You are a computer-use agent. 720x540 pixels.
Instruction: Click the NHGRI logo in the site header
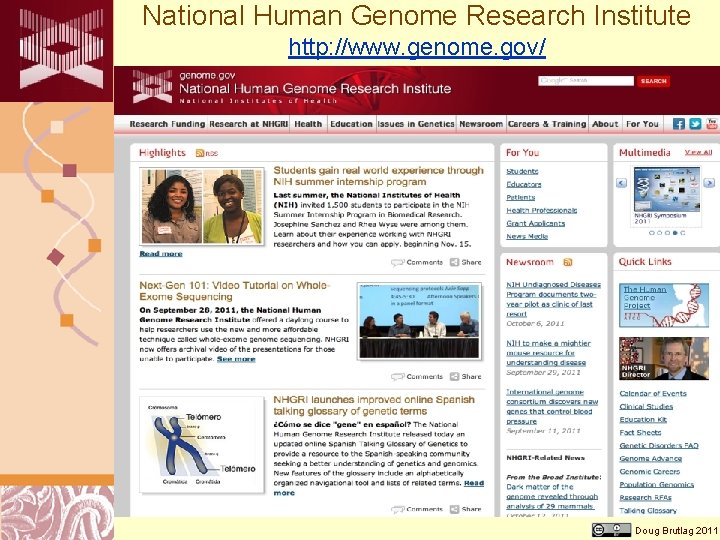click(x=152, y=86)
